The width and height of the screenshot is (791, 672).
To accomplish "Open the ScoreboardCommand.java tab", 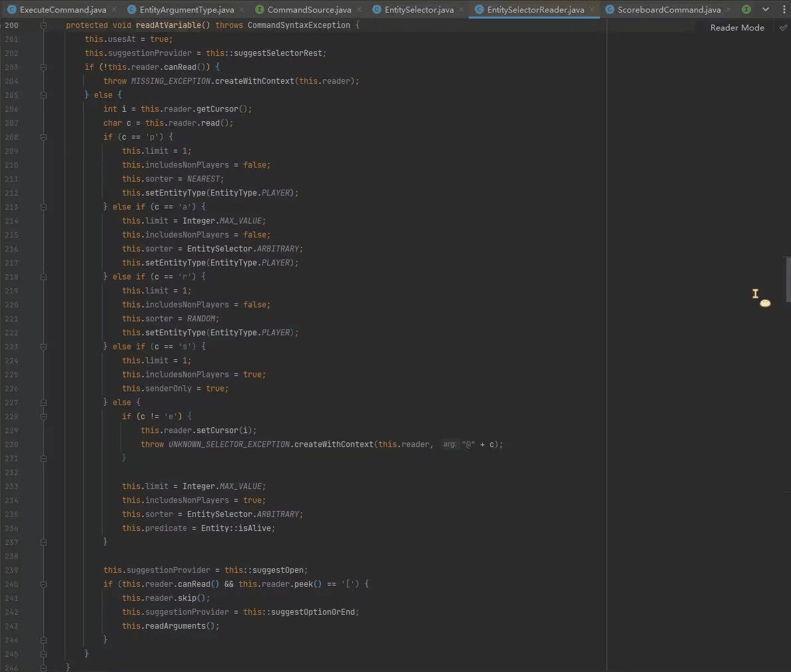I will tap(669, 9).
